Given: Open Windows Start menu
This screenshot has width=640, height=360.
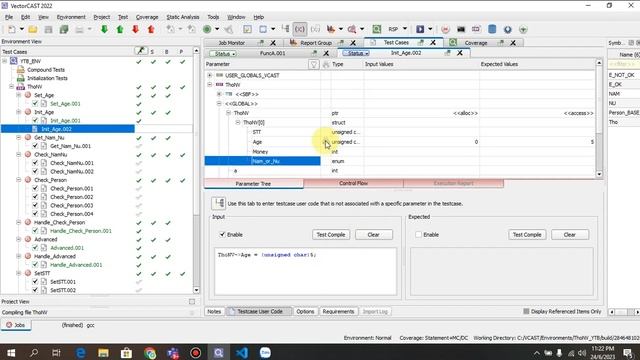Looking at the screenshot, I should pos(11,352).
